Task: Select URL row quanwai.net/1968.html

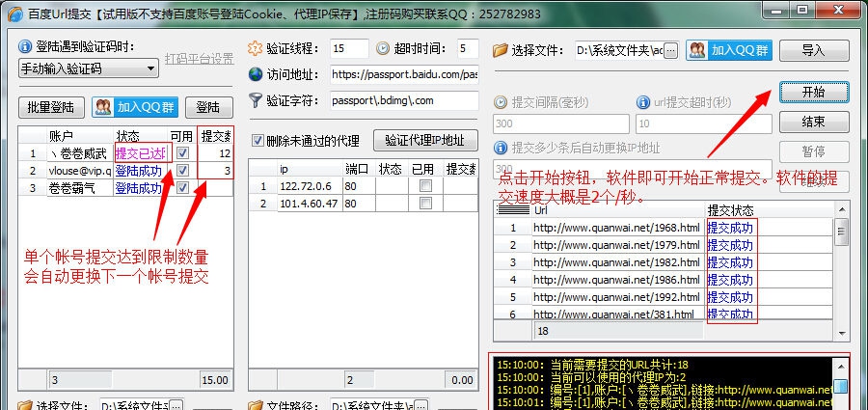Action: click(663, 227)
